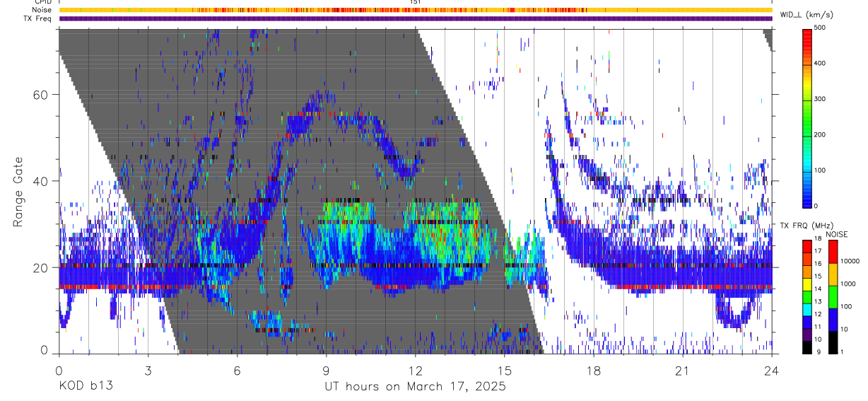Click the '1000' tick on the NOISE legend
Image resolution: width=868 pixels, height=401 pixels.
pos(848,284)
